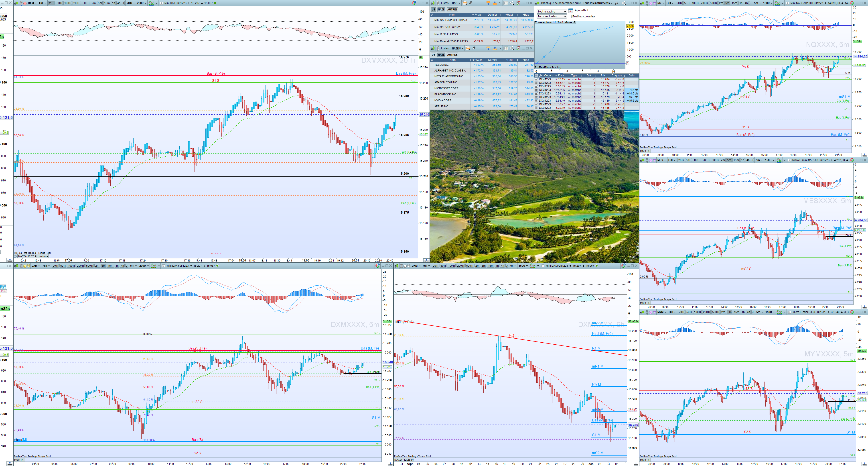Click add-column list icon in NAZE list toolbar
Screen dimensions: 868x466
468,48
